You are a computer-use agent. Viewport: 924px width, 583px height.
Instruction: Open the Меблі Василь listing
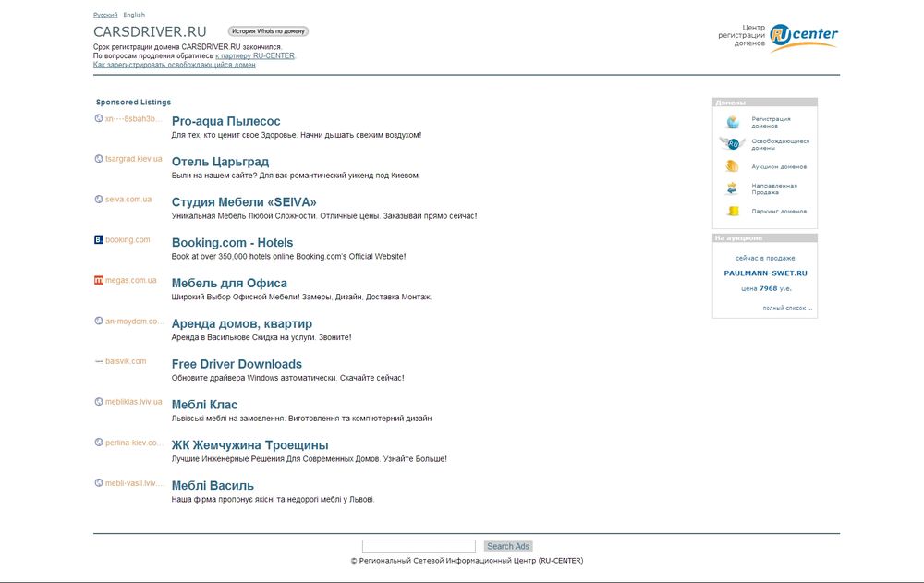213,486
